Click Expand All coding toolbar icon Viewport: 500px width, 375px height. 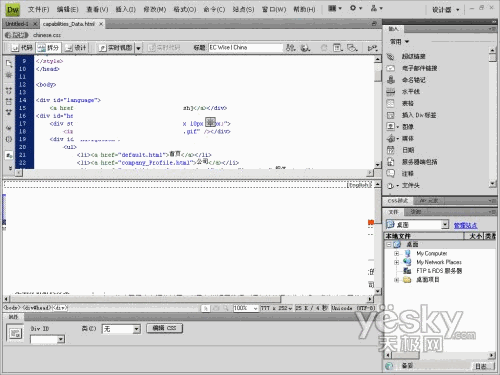[x=9, y=112]
